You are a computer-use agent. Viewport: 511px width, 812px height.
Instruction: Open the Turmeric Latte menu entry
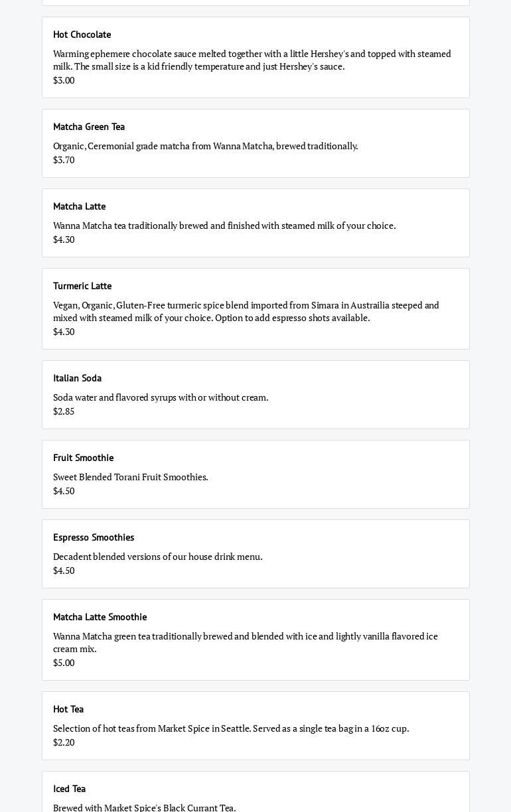coord(82,286)
